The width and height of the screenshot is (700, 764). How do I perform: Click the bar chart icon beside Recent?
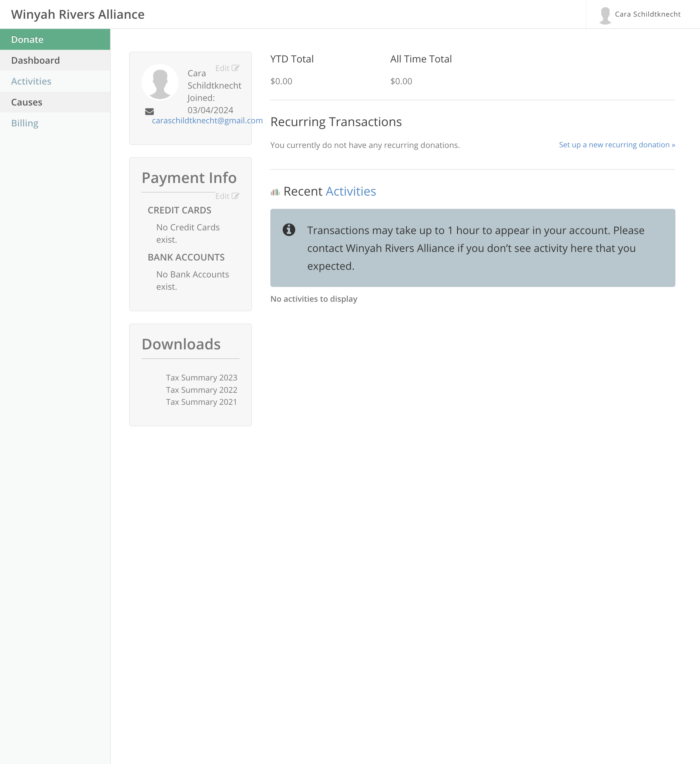[275, 192]
